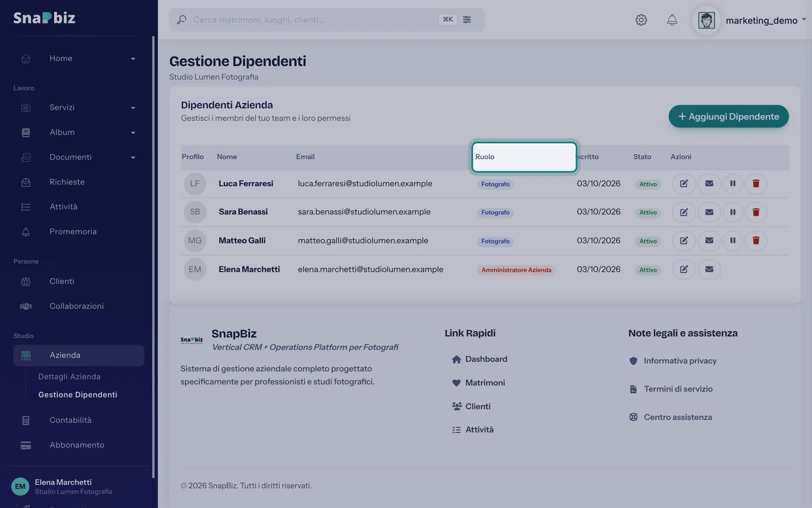
Task: Click the SnapBiz logo in sidebar
Action: 44,18
